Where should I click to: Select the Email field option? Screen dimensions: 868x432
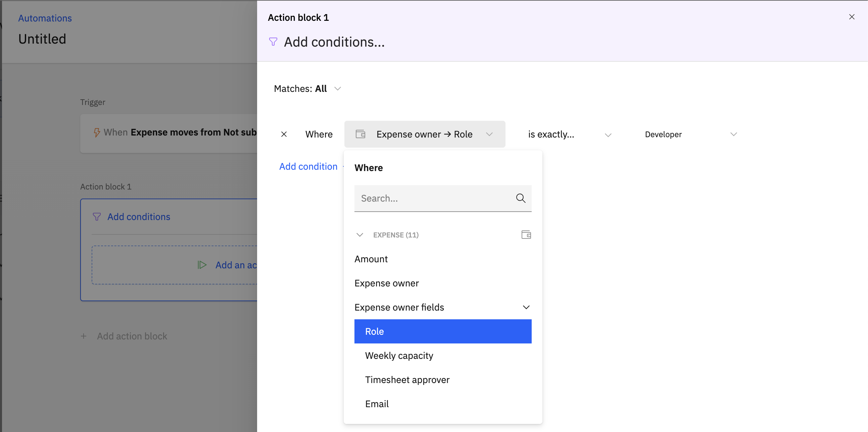click(x=377, y=403)
